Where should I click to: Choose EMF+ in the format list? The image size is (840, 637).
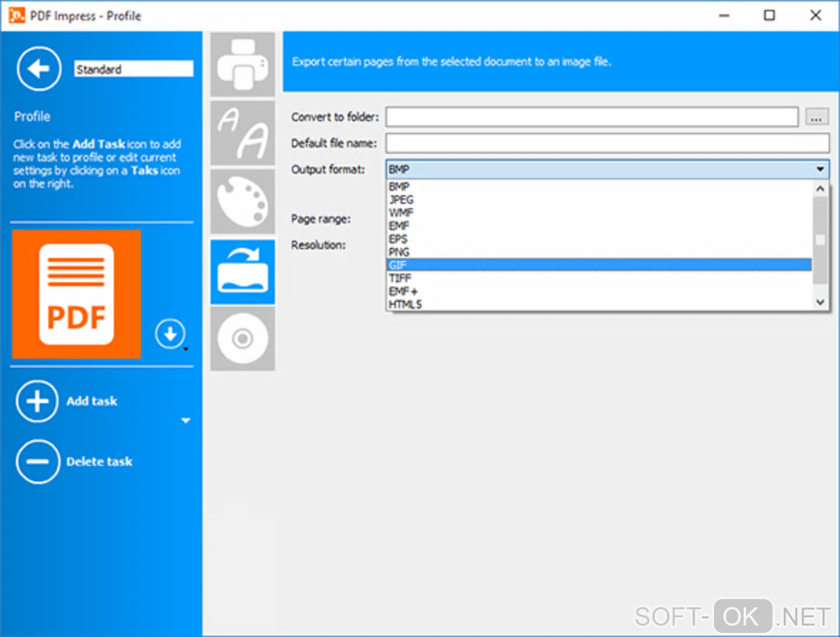tap(599, 291)
